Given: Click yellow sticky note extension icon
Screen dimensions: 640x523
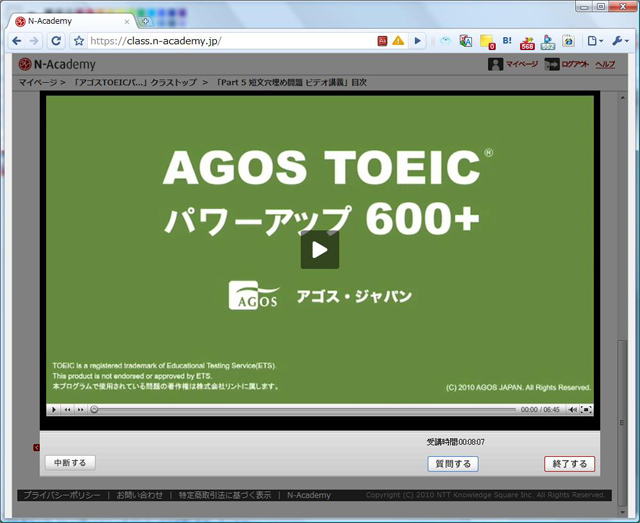Looking at the screenshot, I should (487, 42).
